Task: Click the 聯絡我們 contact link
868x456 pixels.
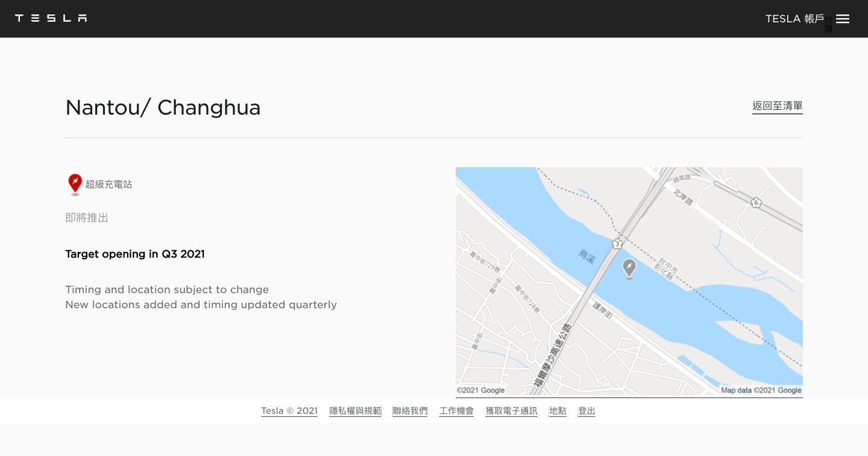Action: [x=410, y=411]
